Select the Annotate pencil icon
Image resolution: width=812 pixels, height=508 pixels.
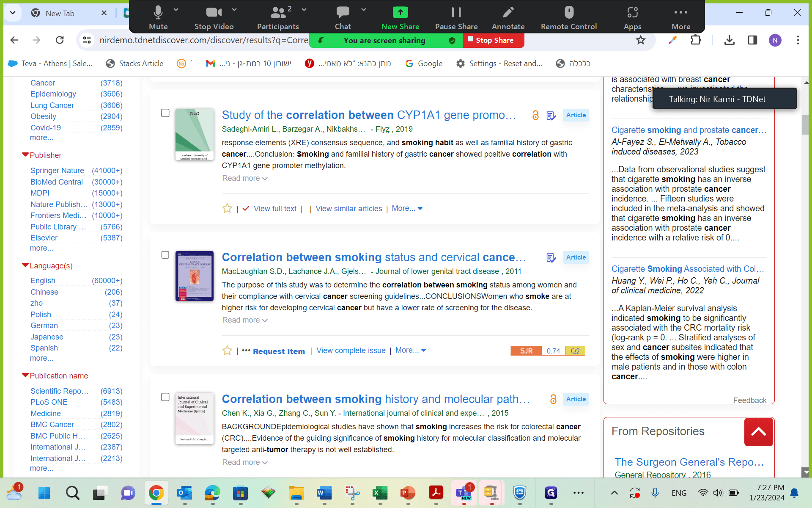508,13
